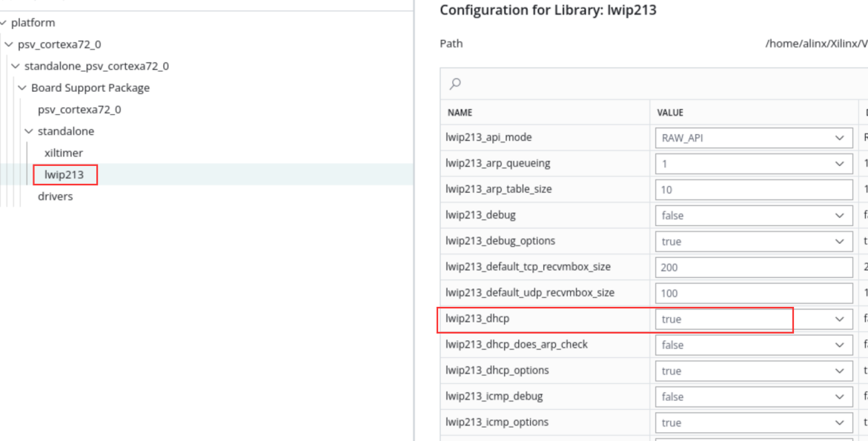Screen dimensions: 868x441
Task: Collapse Board Support Package chevron
Action: point(22,88)
